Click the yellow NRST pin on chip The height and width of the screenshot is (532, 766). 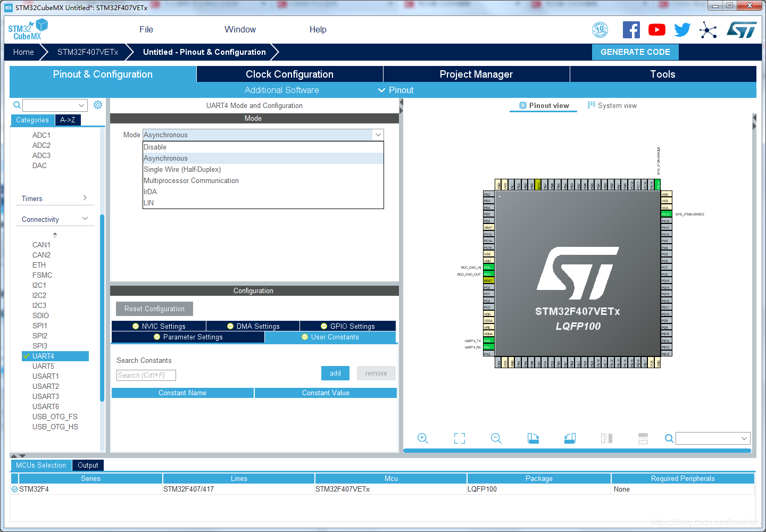488,281
